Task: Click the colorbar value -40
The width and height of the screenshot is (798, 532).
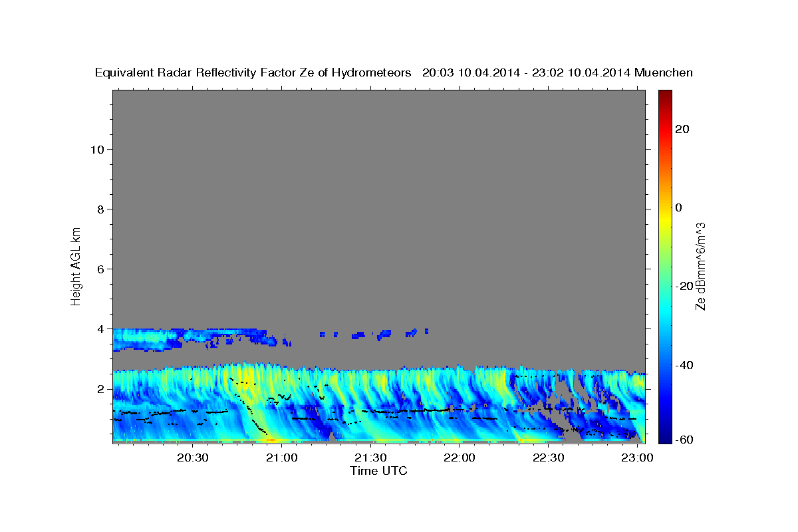Action: click(684, 365)
